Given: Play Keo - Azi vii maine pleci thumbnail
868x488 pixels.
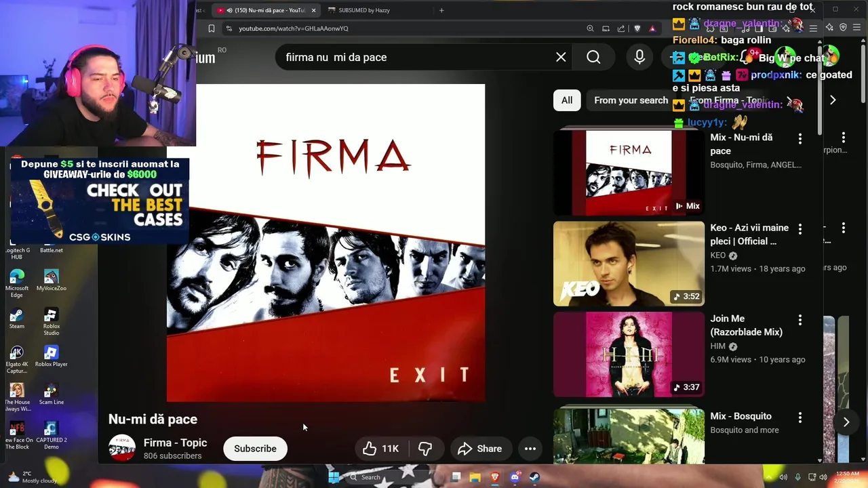Looking at the screenshot, I should [629, 264].
